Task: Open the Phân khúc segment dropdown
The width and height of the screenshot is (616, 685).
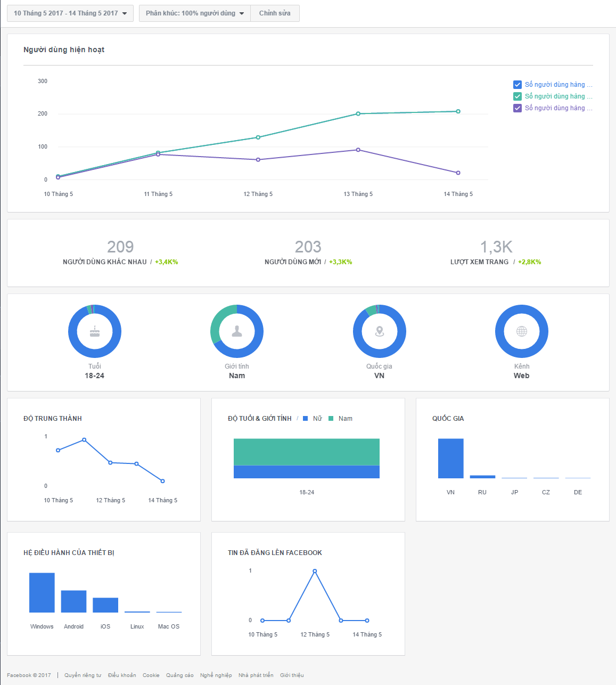Action: pos(195,13)
